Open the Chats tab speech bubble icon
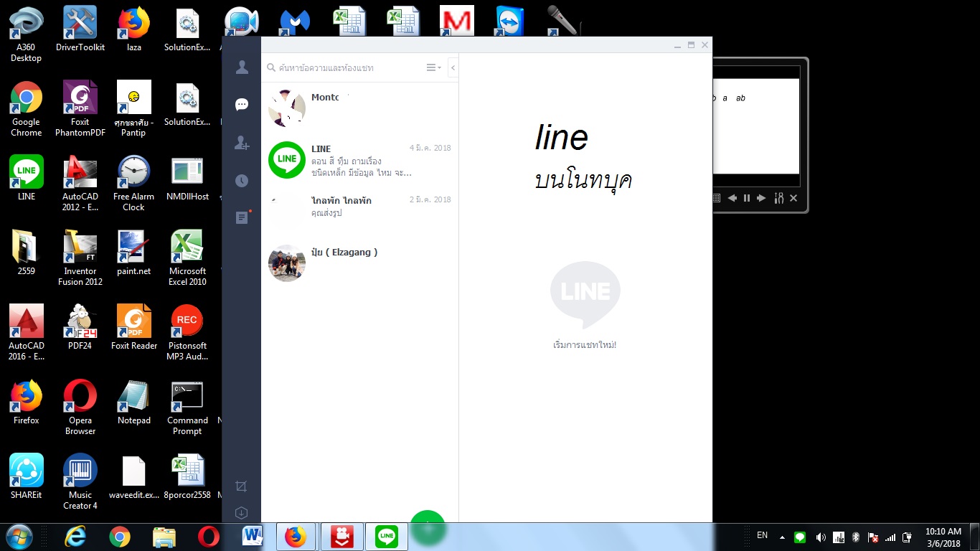This screenshot has height=551, width=980. (242, 105)
